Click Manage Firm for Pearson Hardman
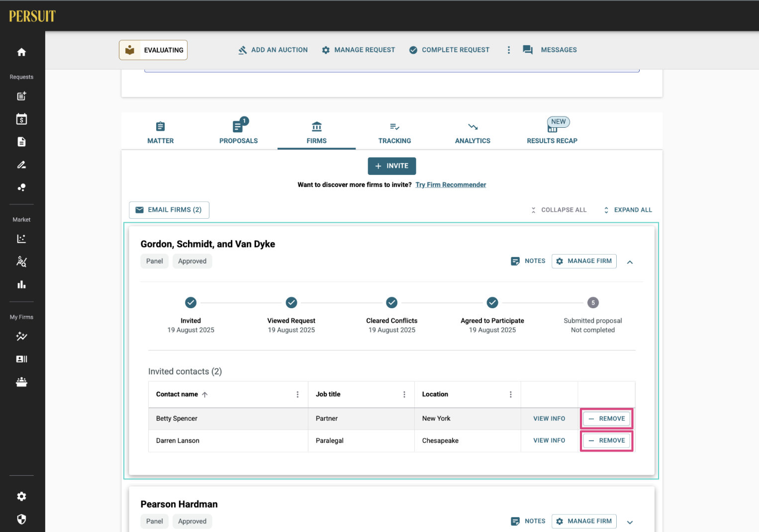Screen dimensions: 759x532 coord(584,521)
